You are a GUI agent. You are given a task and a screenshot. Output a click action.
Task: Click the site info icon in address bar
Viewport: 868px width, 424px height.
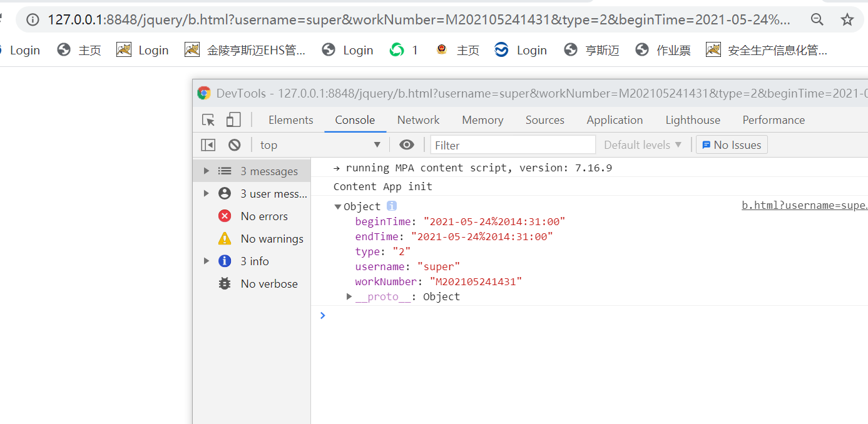pos(33,19)
